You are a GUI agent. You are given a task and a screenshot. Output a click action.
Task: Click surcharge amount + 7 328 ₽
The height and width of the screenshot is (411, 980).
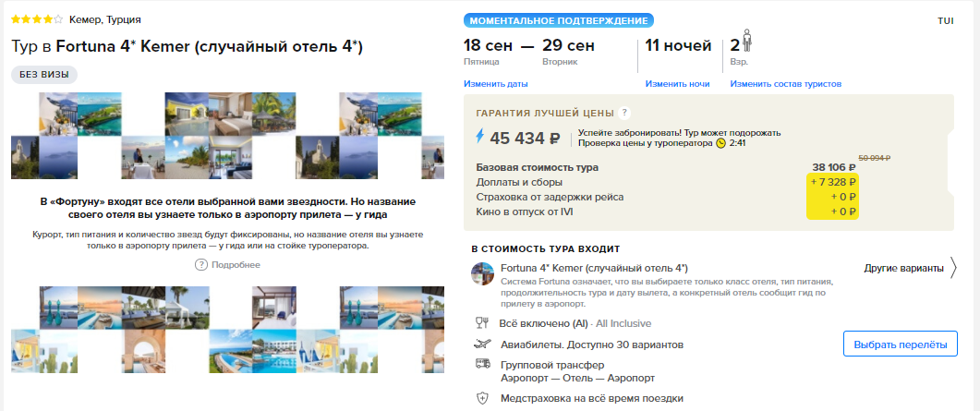(833, 182)
